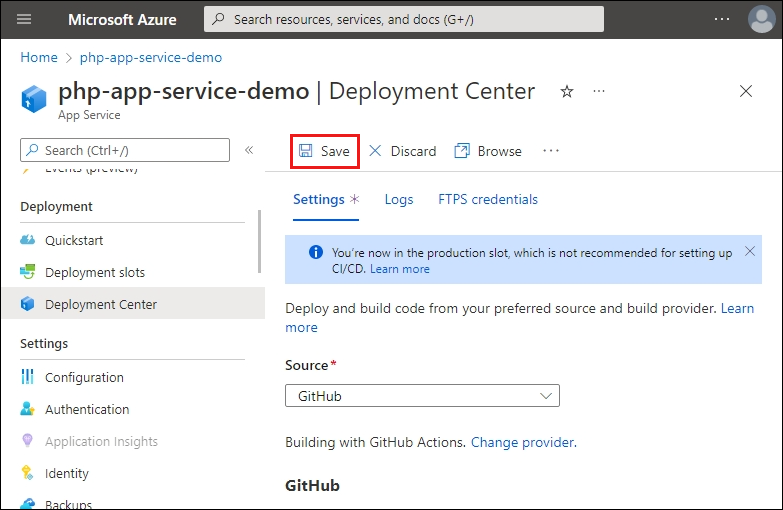Favorite this page with the star icon
This screenshot has width=783, height=510.
coord(567,91)
